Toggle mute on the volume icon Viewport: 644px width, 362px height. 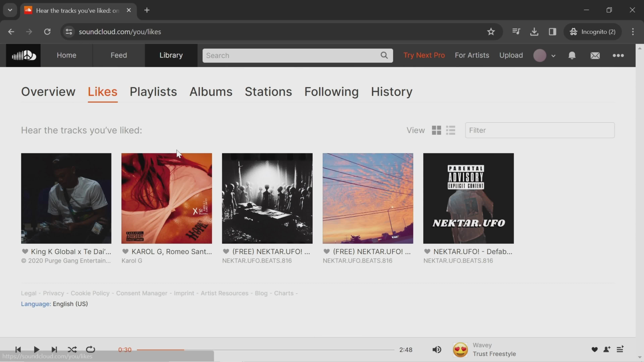pyautogui.click(x=437, y=350)
